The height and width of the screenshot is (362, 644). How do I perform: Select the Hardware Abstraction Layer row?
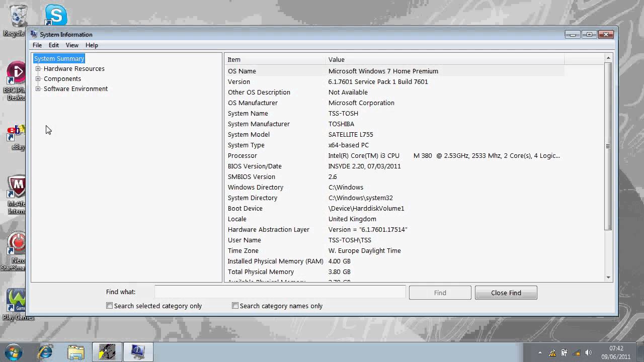(x=394, y=229)
